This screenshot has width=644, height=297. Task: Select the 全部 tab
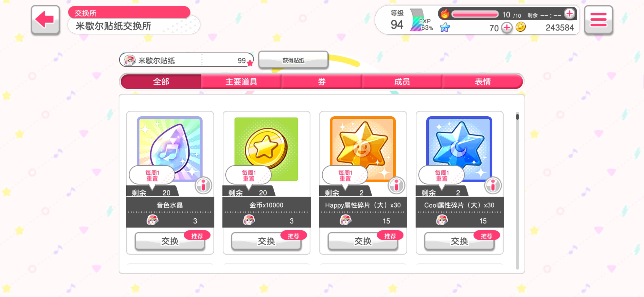(x=161, y=82)
